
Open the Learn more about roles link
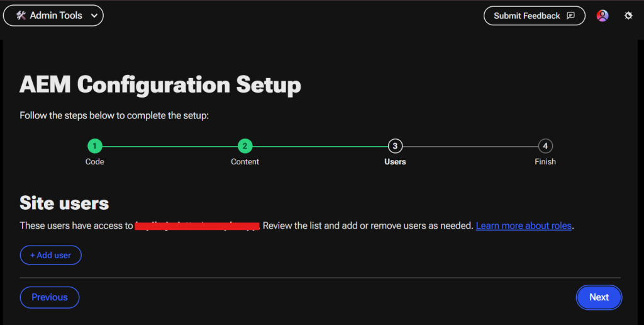tap(524, 225)
